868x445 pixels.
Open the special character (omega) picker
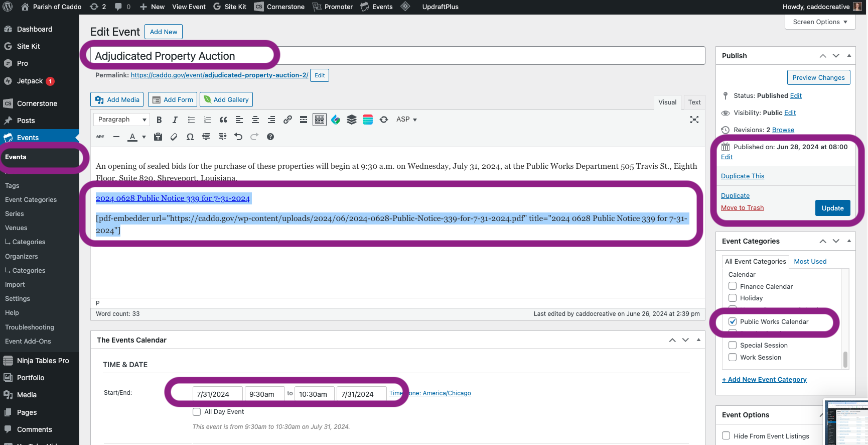click(x=190, y=137)
